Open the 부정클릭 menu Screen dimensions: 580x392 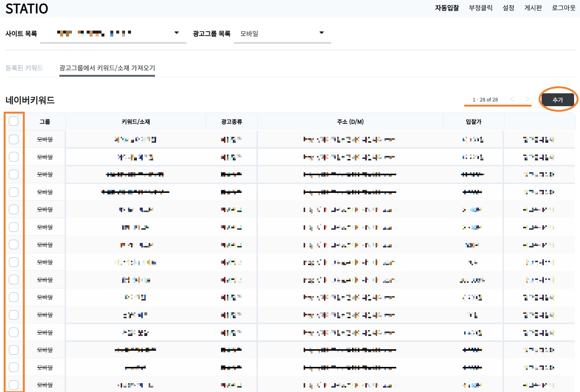(480, 8)
